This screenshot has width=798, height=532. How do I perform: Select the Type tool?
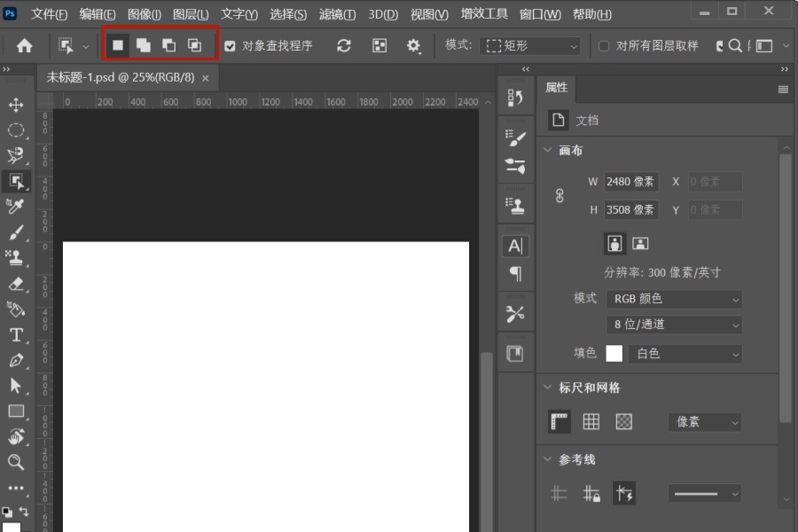(16, 334)
